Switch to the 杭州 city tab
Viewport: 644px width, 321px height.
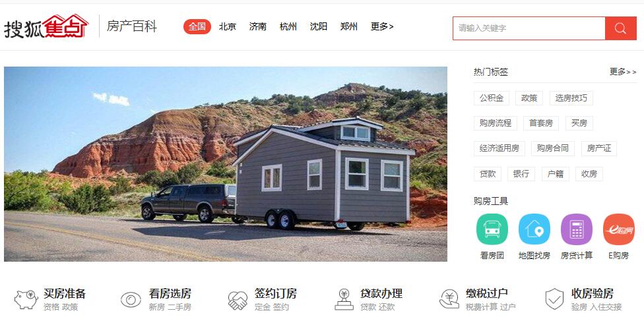pyautogui.click(x=288, y=26)
